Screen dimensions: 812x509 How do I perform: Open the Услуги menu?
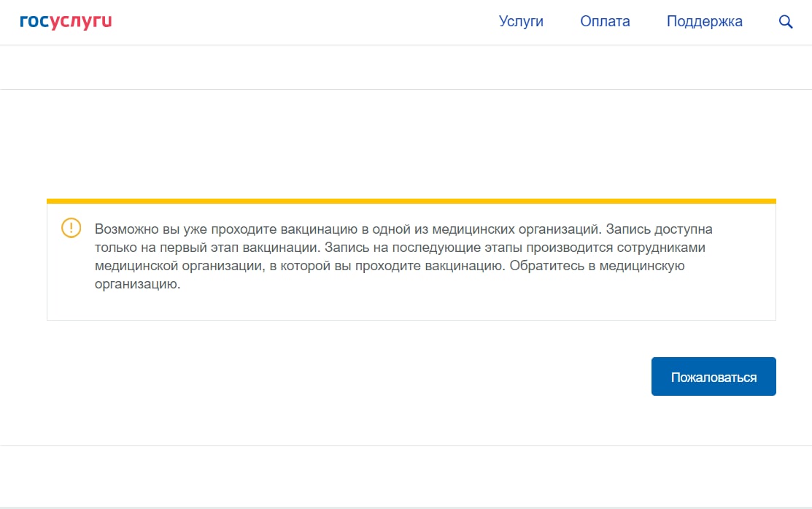(521, 21)
